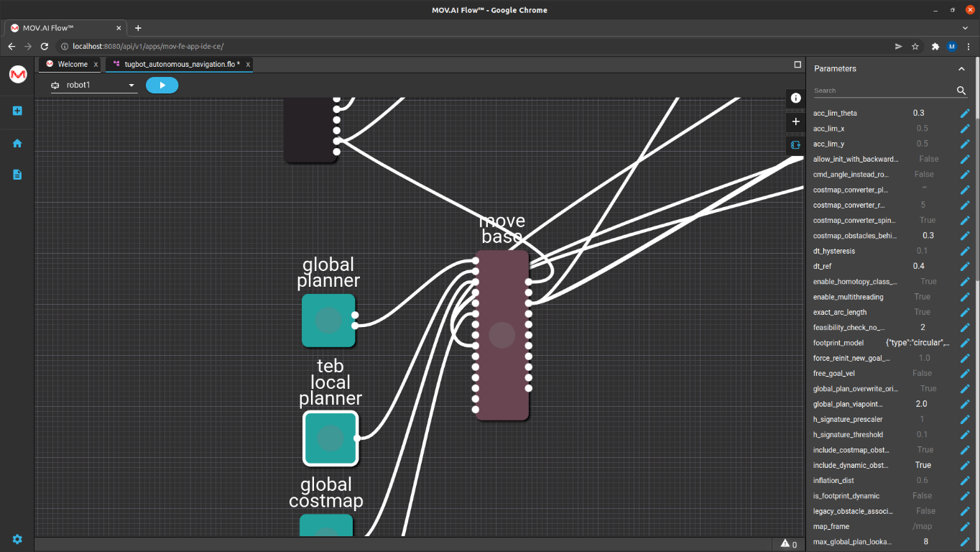Start the flow with the play button
Viewport: 980px width, 552px height.
point(162,85)
